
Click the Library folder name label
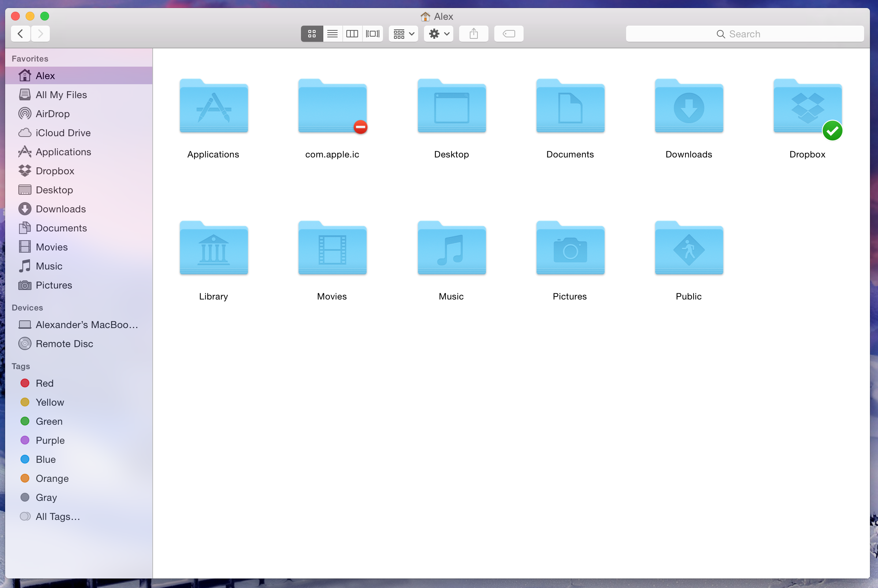(214, 297)
